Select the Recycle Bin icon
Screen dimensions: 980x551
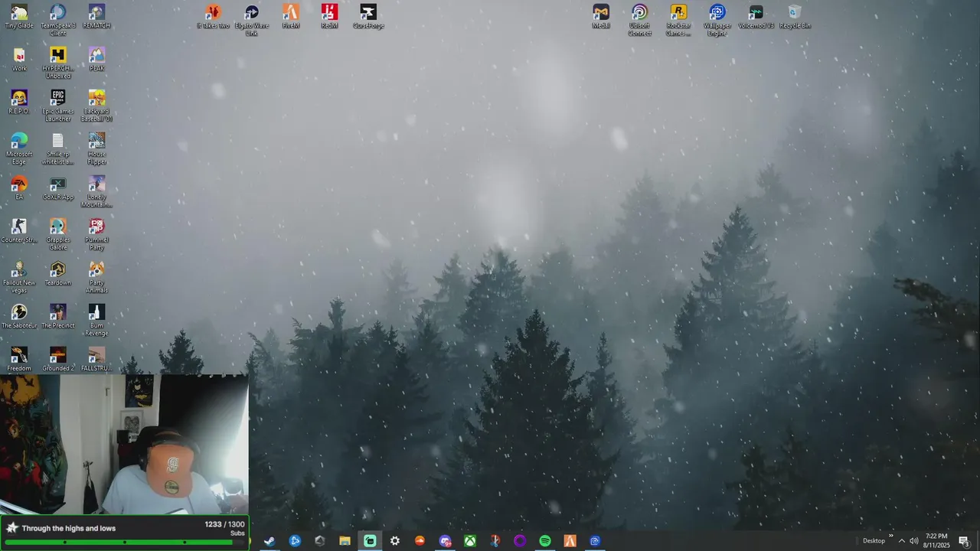pos(795,16)
